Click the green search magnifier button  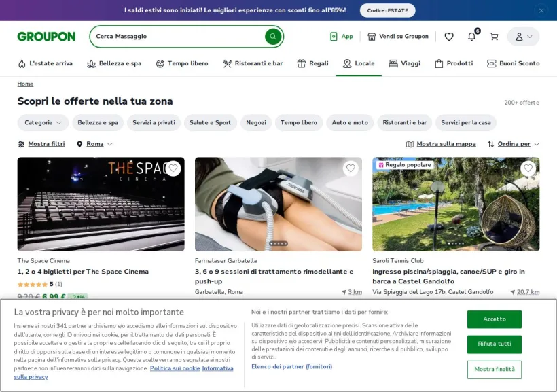tap(273, 36)
